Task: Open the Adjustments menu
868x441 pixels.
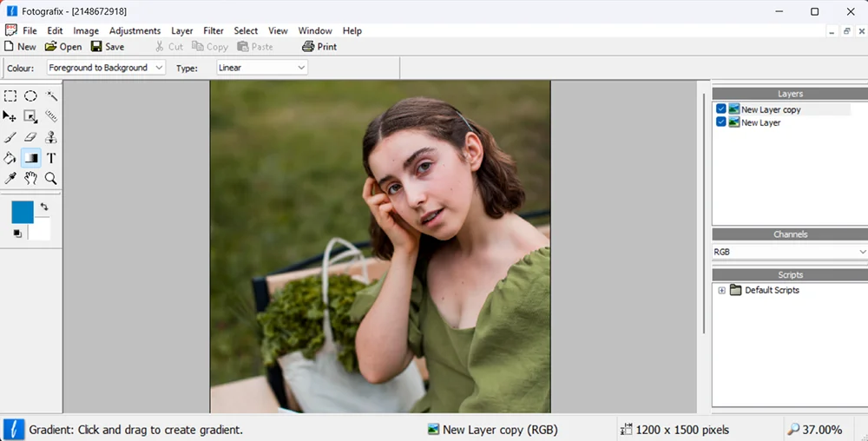Action: (x=135, y=30)
